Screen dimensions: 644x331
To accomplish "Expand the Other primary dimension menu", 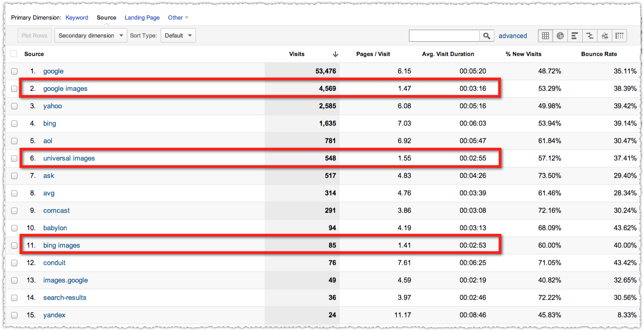I will (178, 17).
